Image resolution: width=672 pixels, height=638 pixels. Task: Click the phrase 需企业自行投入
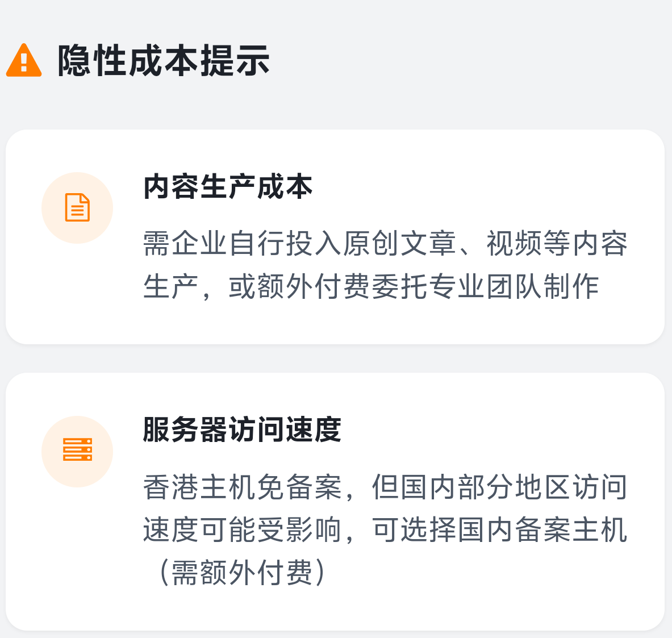point(242,244)
